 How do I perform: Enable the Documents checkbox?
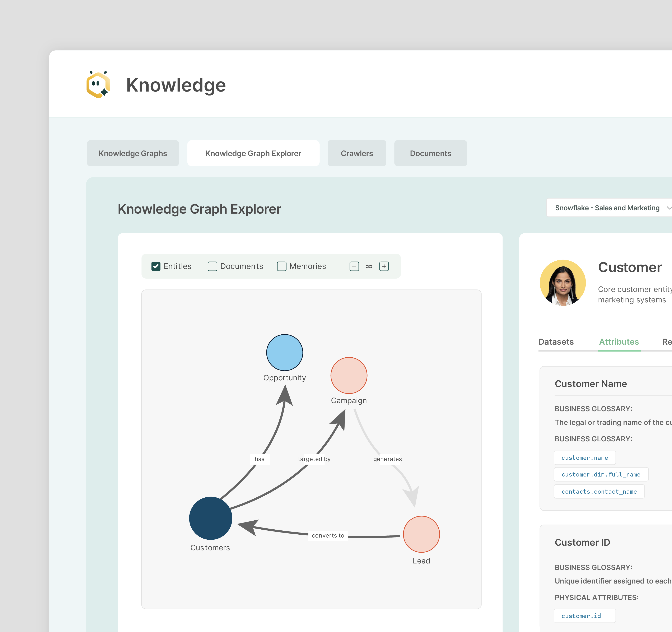coord(212,266)
